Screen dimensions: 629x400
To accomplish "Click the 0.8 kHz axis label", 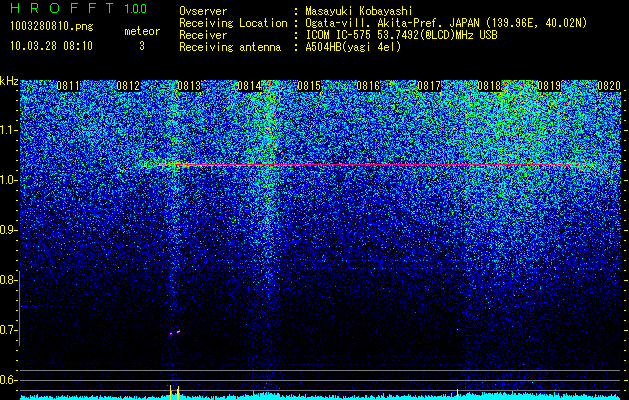I will 9,280.
